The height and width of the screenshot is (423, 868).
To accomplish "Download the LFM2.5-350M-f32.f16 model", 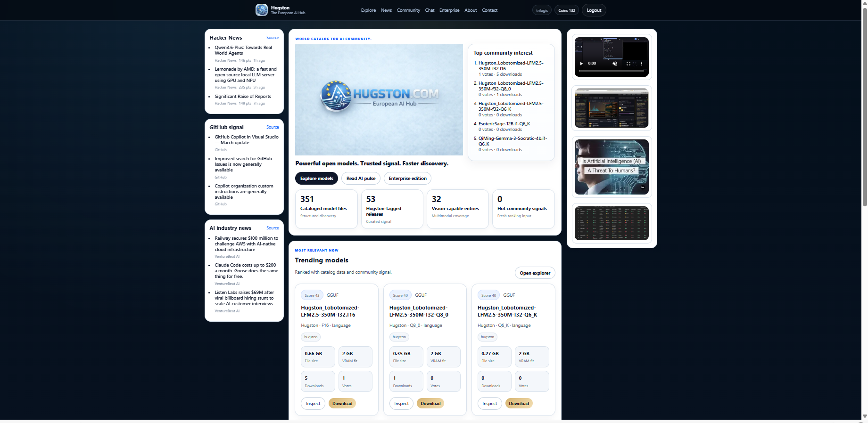I will point(342,404).
